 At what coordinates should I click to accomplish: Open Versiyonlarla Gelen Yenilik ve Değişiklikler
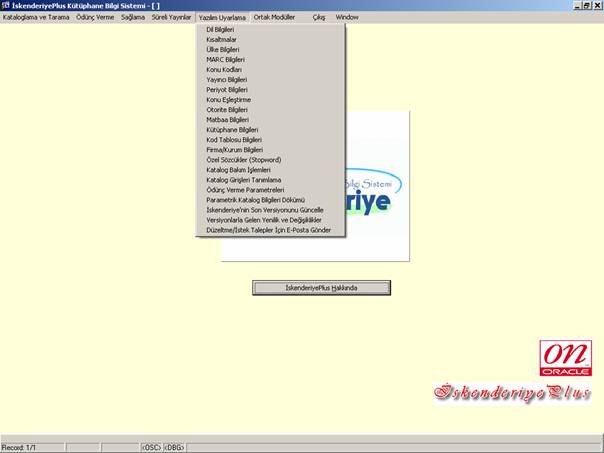click(270, 220)
